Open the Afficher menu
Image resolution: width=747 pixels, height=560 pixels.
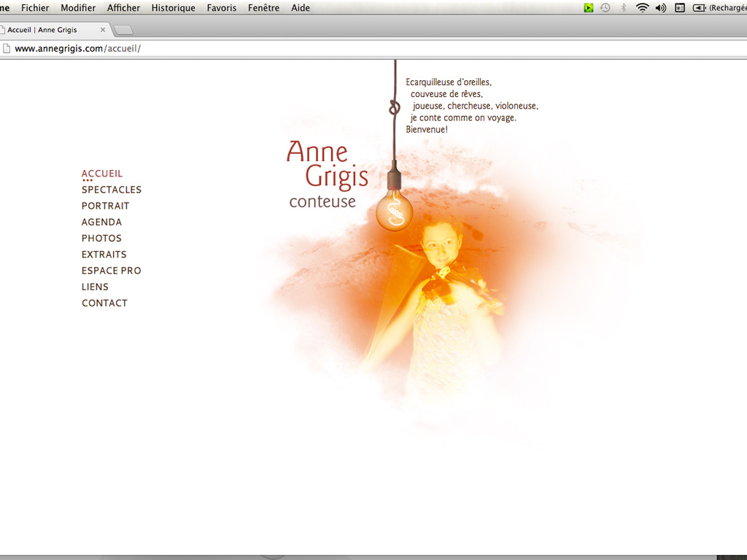click(123, 8)
